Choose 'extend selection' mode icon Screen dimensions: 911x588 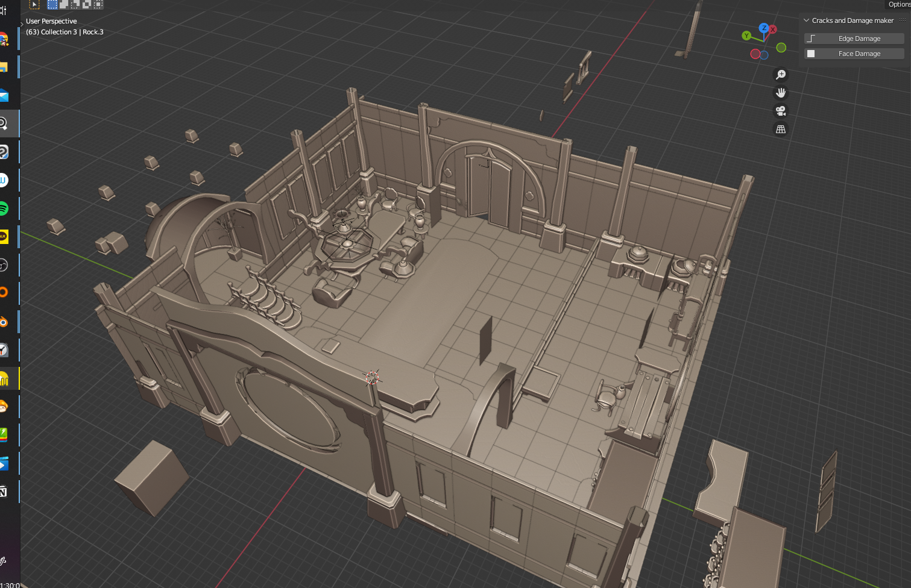(64, 4)
